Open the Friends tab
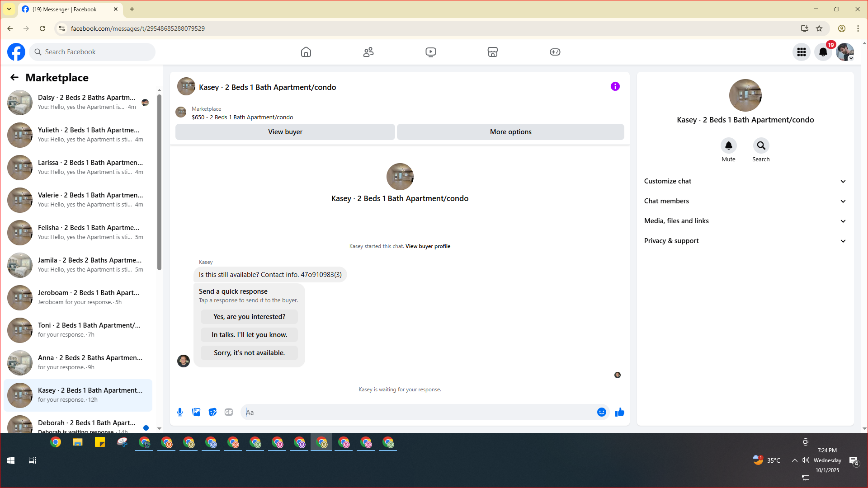The height and width of the screenshot is (488, 868). pyautogui.click(x=368, y=52)
